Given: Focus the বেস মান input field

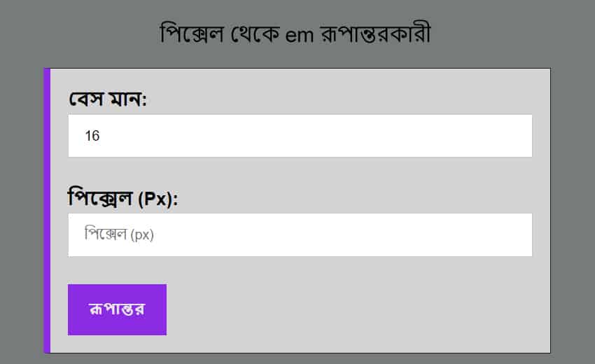Looking at the screenshot, I should click(x=300, y=136).
